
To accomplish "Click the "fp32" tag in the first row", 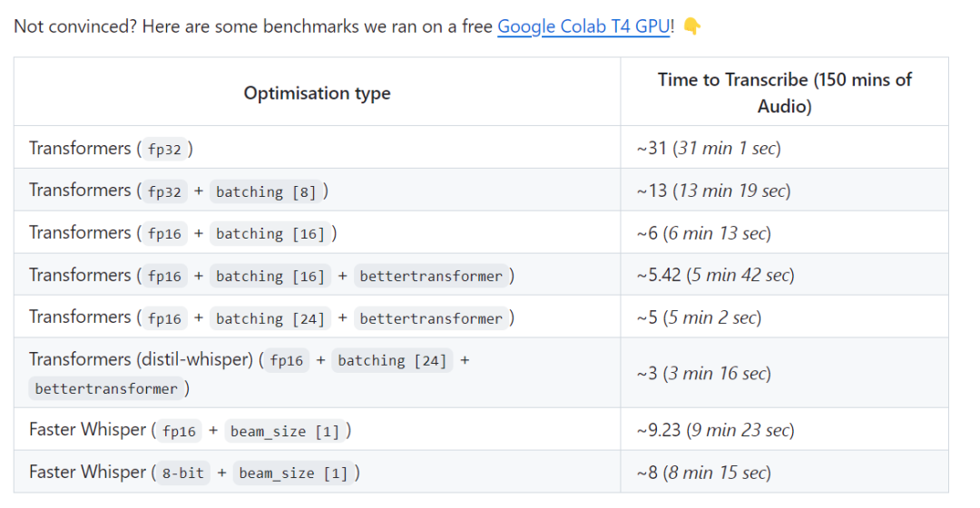I will click(x=164, y=150).
